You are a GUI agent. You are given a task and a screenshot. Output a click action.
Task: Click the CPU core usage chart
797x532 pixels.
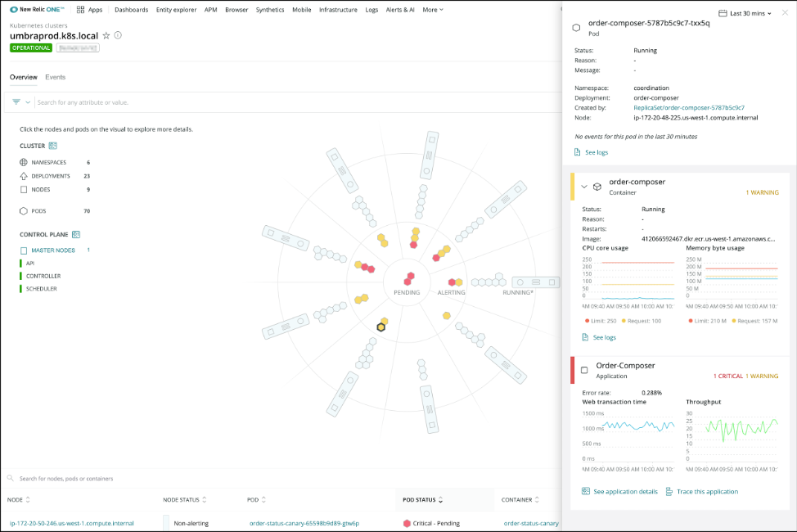tap(628, 282)
